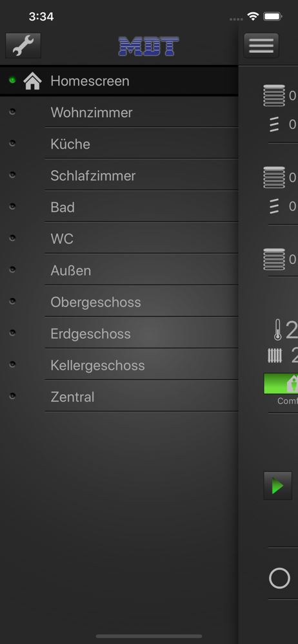The image size is (298, 644).
Task: Tap the circle indicator at bottom right
Action: point(279,578)
